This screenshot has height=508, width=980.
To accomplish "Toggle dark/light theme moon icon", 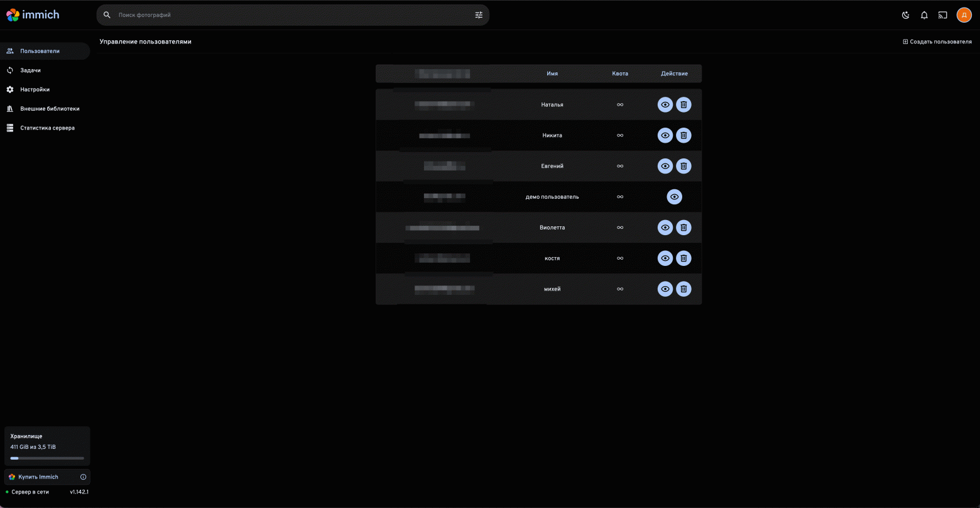I will pyautogui.click(x=906, y=15).
